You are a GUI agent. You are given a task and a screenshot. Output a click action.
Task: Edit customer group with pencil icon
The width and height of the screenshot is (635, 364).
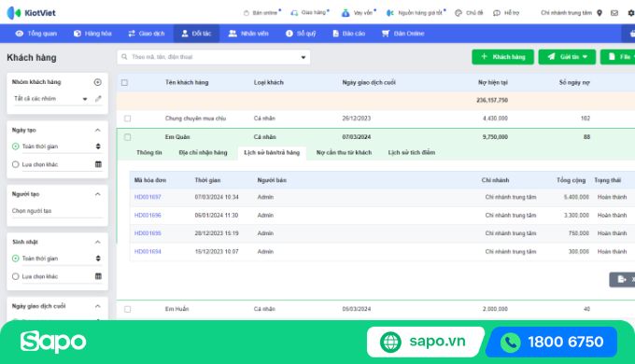click(x=98, y=98)
